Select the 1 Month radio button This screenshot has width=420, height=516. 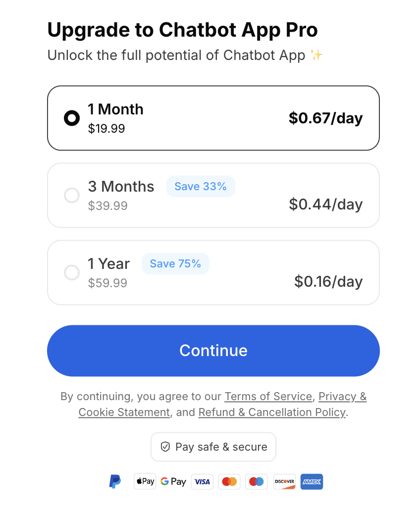pos(72,118)
